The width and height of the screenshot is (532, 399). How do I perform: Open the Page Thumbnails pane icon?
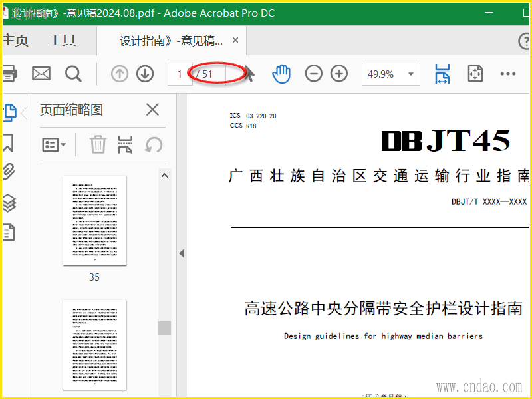10,113
